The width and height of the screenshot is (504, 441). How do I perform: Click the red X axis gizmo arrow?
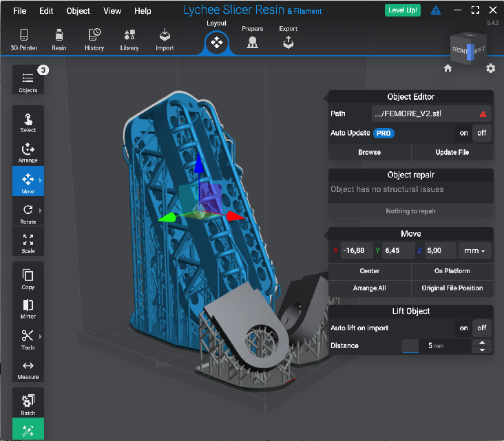pyautogui.click(x=235, y=216)
